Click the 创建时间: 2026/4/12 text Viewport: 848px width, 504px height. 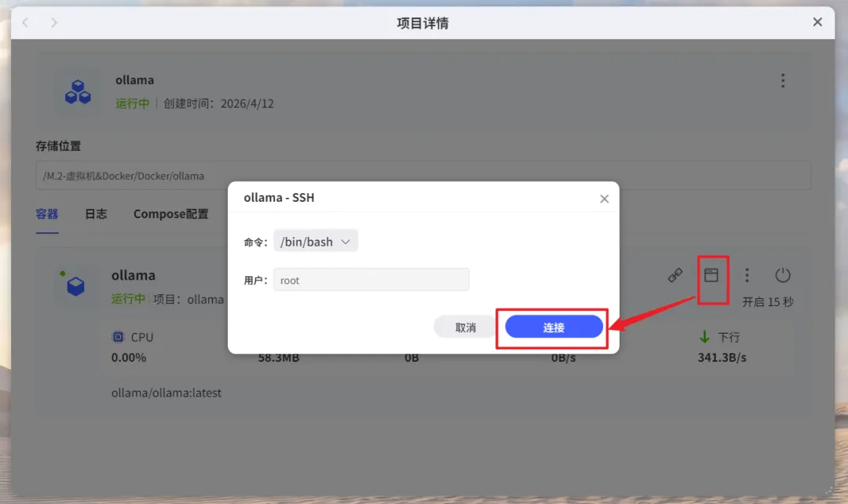(218, 104)
